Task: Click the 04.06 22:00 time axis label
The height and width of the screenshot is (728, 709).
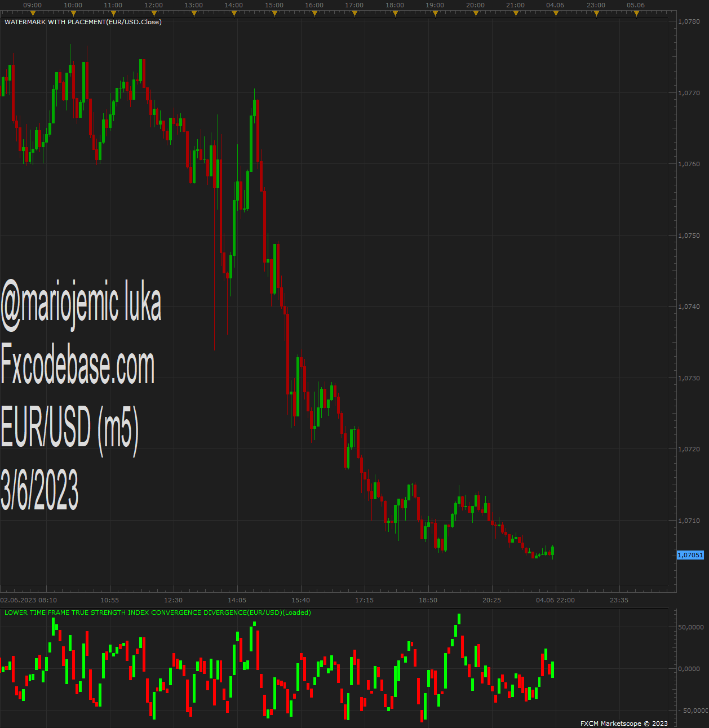Action: pyautogui.click(x=556, y=600)
